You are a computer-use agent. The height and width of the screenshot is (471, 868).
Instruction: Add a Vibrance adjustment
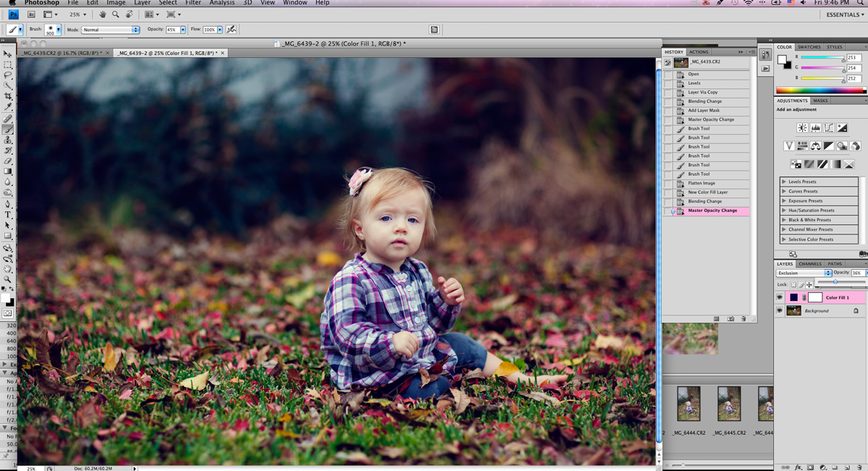[790, 146]
